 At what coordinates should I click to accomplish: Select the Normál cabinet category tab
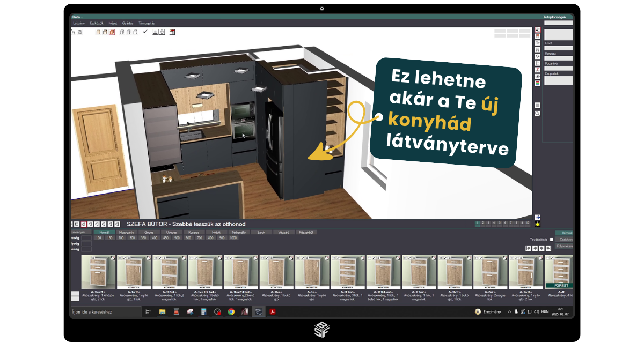coord(104,233)
